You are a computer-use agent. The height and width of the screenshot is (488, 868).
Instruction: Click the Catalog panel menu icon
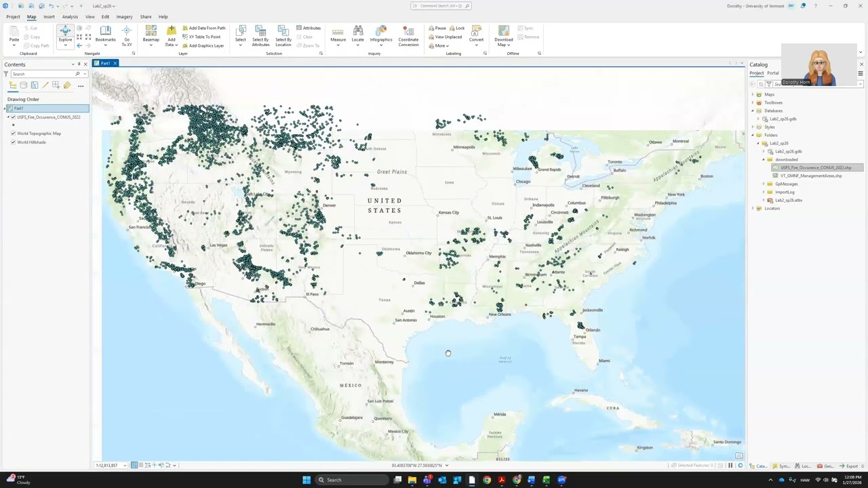click(x=860, y=73)
